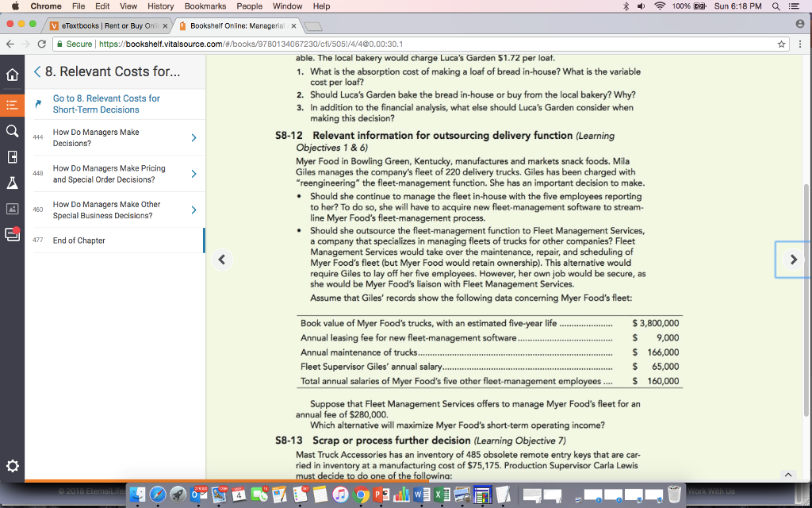Close the Bookshelf Online tab
This screenshot has height=508, width=812.
pos(293,26)
